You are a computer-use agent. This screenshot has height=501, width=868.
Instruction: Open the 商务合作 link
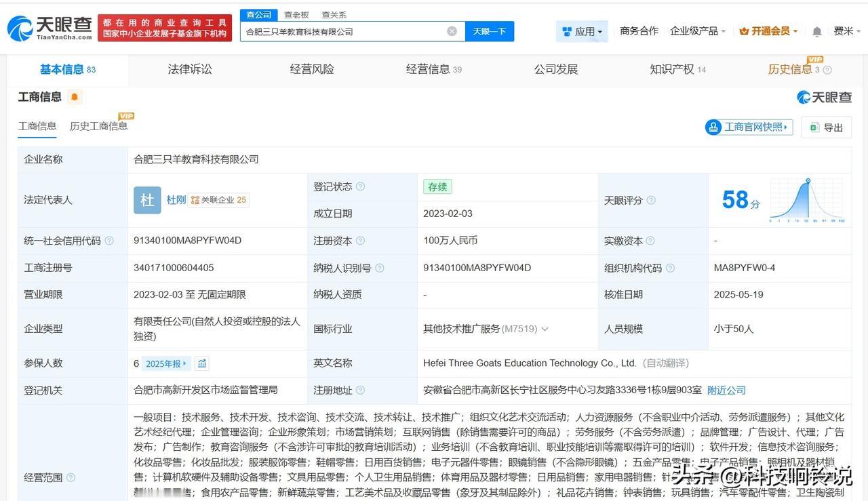639,31
